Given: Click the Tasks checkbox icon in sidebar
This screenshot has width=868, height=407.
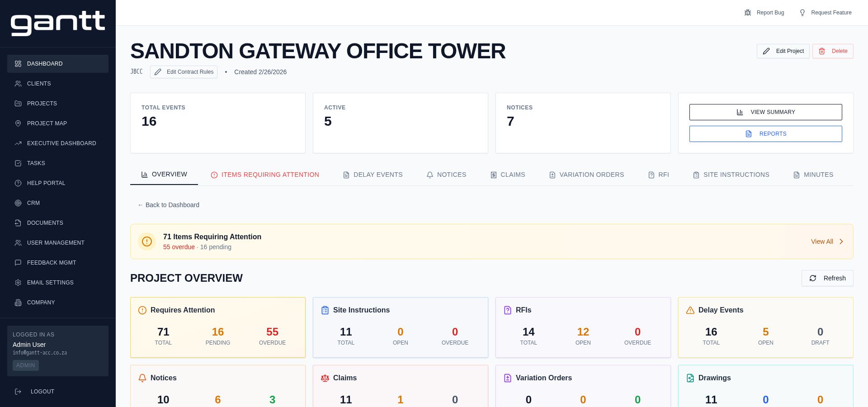Looking at the screenshot, I should pyautogui.click(x=18, y=163).
